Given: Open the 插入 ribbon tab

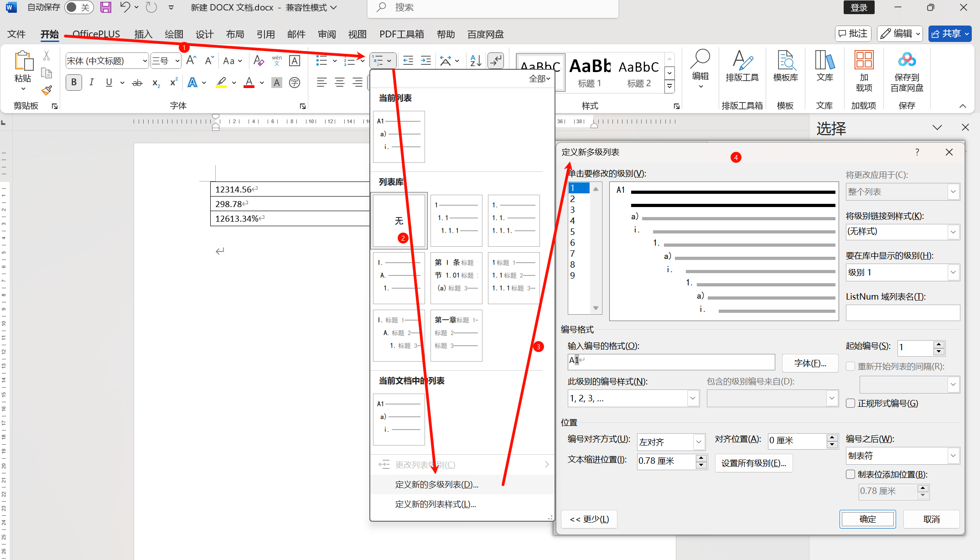Looking at the screenshot, I should [143, 34].
